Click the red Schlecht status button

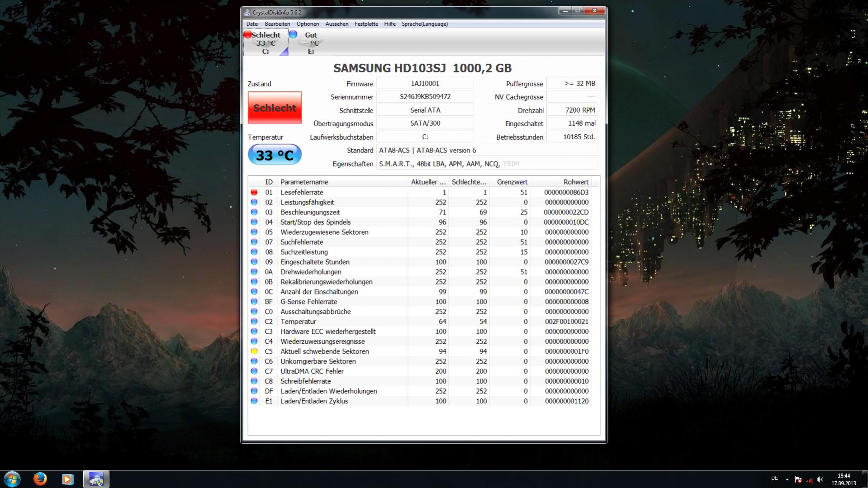pos(275,108)
